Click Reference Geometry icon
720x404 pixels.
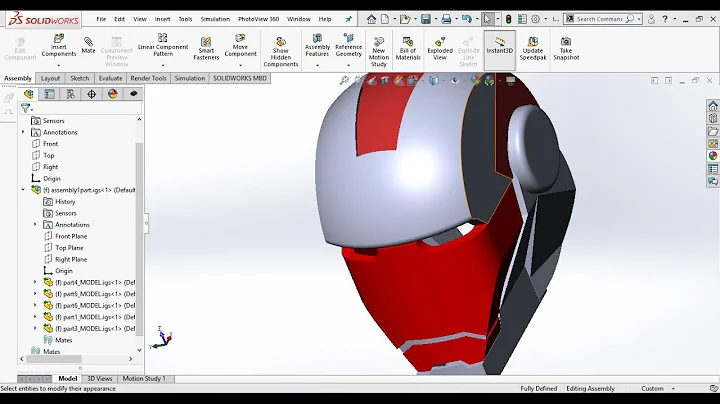pyautogui.click(x=349, y=45)
